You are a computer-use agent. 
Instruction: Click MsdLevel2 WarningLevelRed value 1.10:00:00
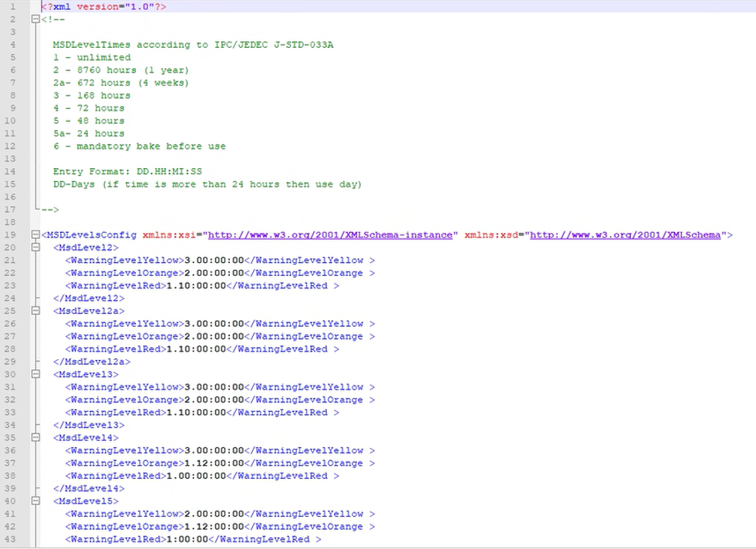[x=196, y=286]
